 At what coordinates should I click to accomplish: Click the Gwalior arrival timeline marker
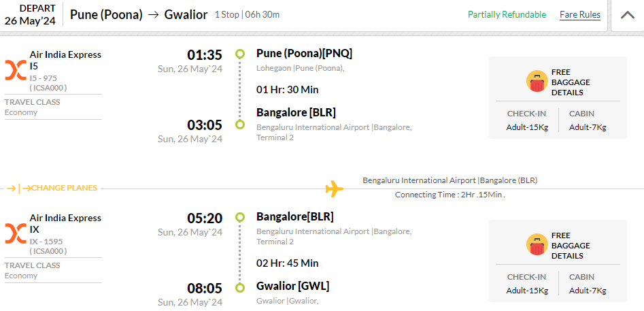[x=240, y=288]
